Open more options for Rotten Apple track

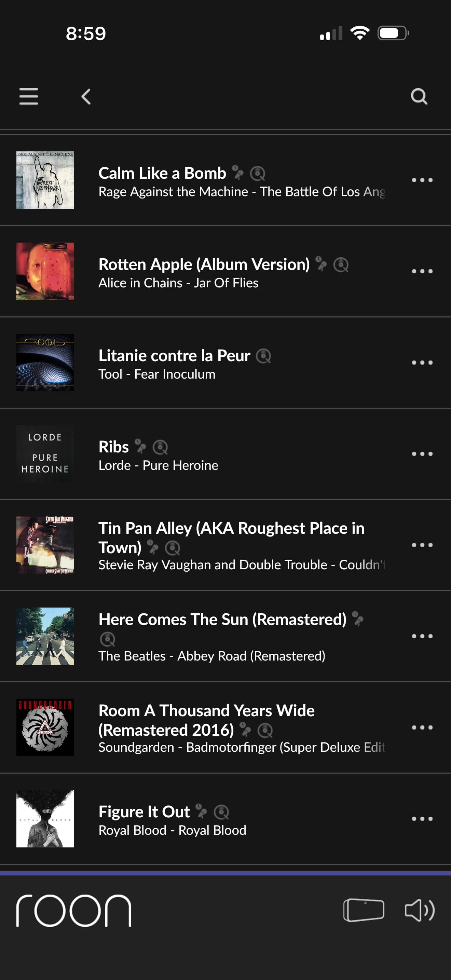point(422,271)
